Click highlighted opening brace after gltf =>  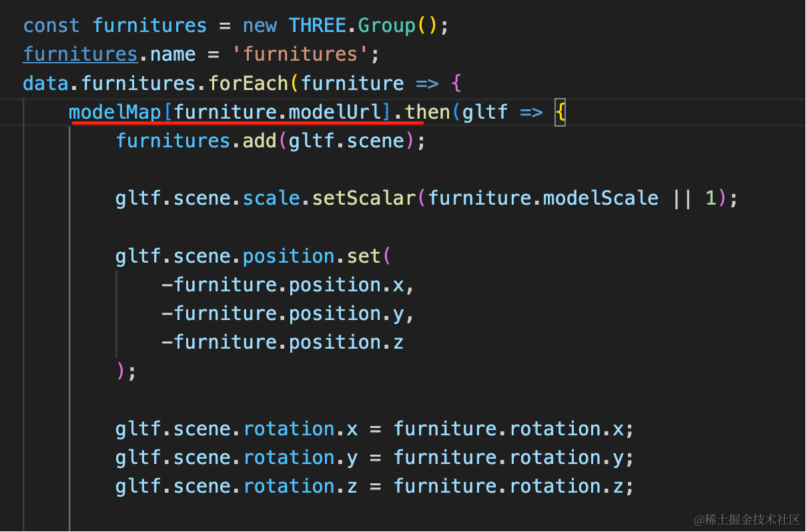pyautogui.click(x=560, y=112)
